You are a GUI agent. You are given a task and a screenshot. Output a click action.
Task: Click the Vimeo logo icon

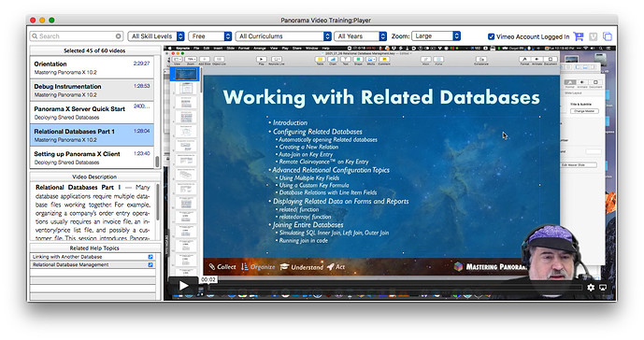[594, 36]
